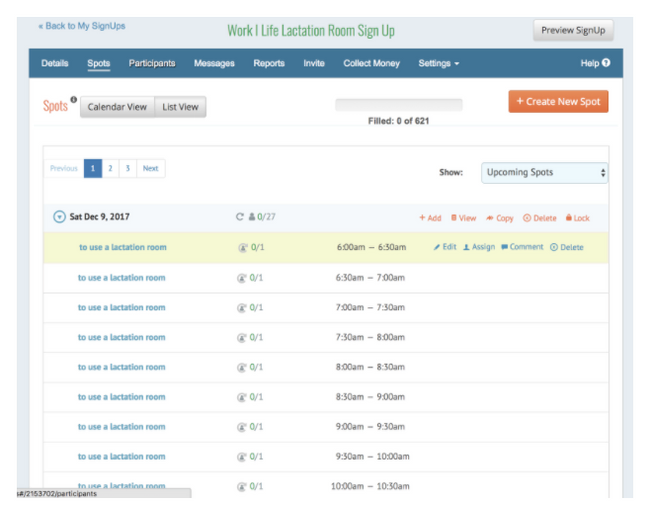Copy the Sat Dec 9 day
Image resolution: width=650 pixels, height=509 pixels.
point(500,218)
